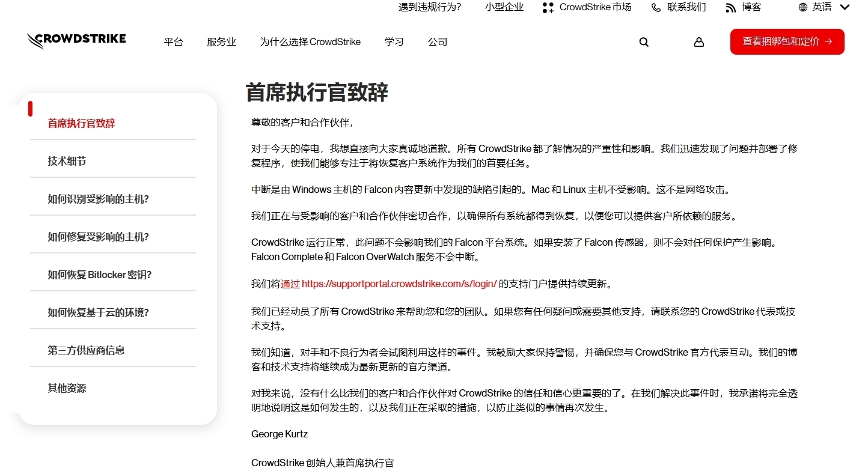The height and width of the screenshot is (471, 868).
Task: Select 其他资源 in sidebar
Action: point(67,388)
